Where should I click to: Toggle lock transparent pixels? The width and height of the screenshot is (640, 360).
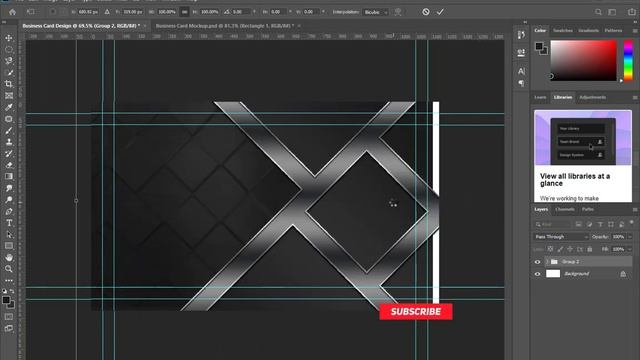(550, 249)
